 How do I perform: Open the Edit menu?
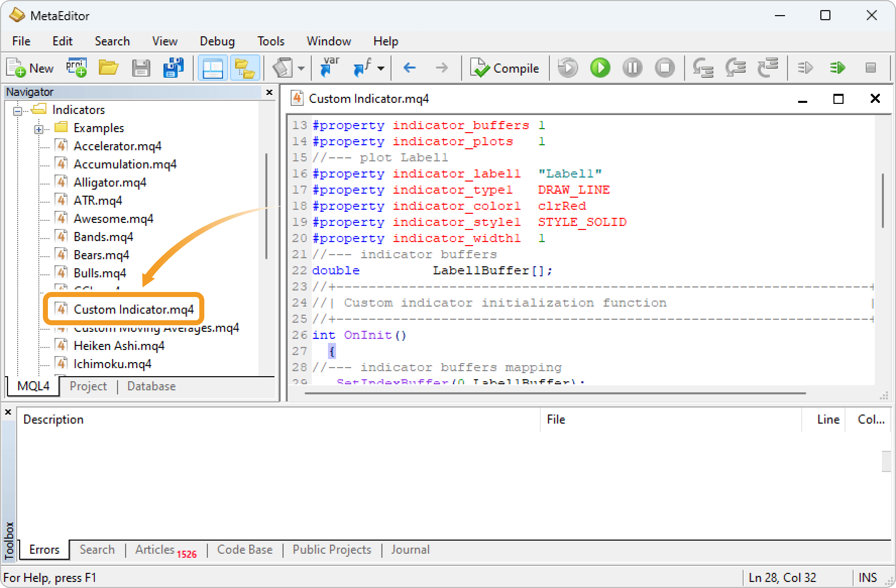click(x=63, y=41)
